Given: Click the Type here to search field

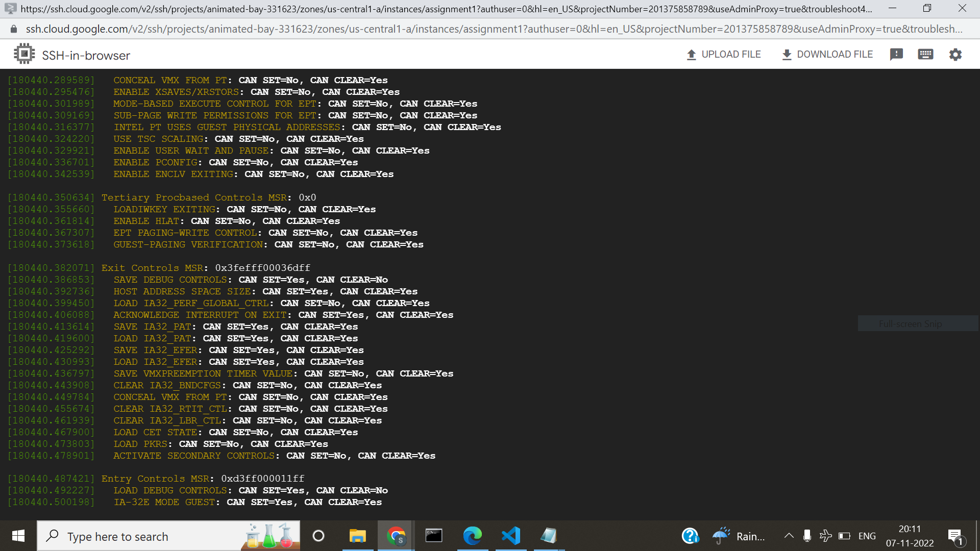Looking at the screenshot, I should click(x=153, y=536).
